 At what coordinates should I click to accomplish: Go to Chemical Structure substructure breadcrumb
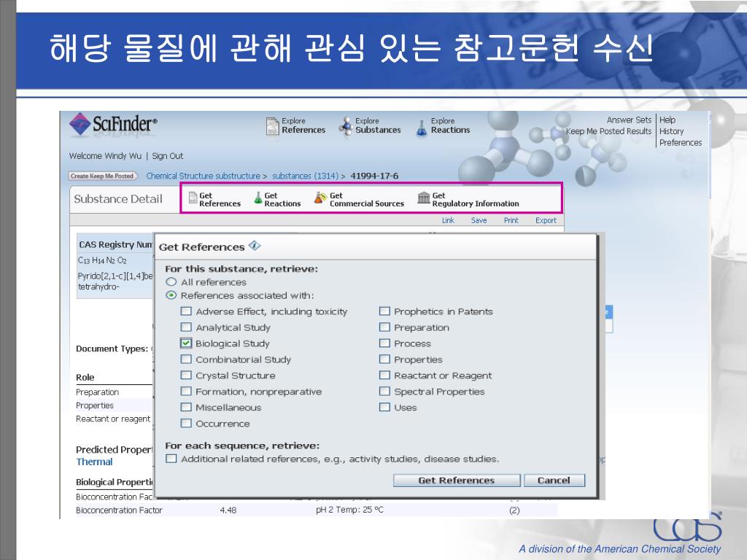[203, 176]
